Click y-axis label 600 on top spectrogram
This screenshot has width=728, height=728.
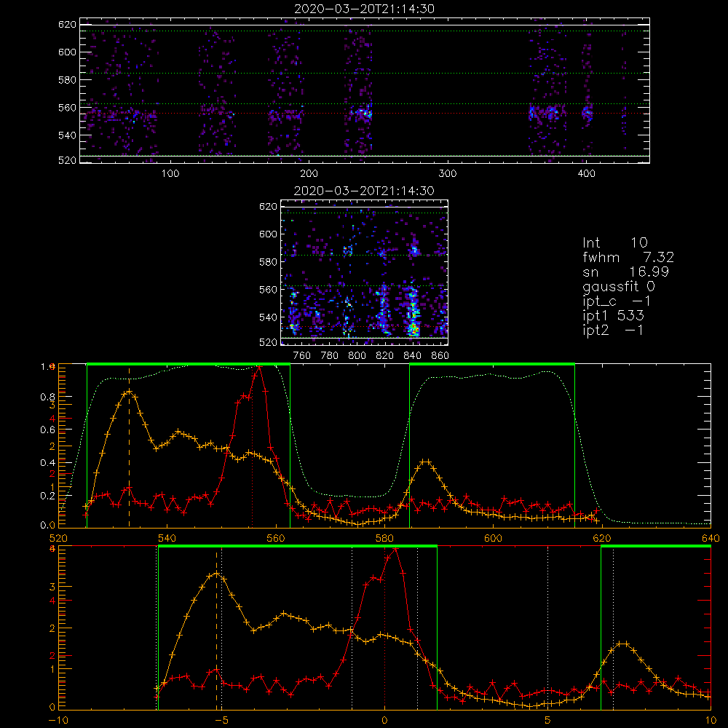click(67, 52)
